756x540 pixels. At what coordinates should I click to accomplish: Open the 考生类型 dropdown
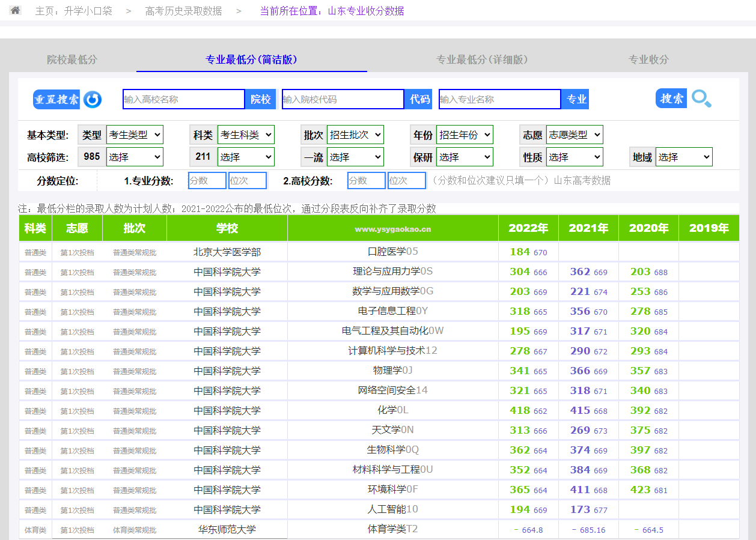(135, 135)
